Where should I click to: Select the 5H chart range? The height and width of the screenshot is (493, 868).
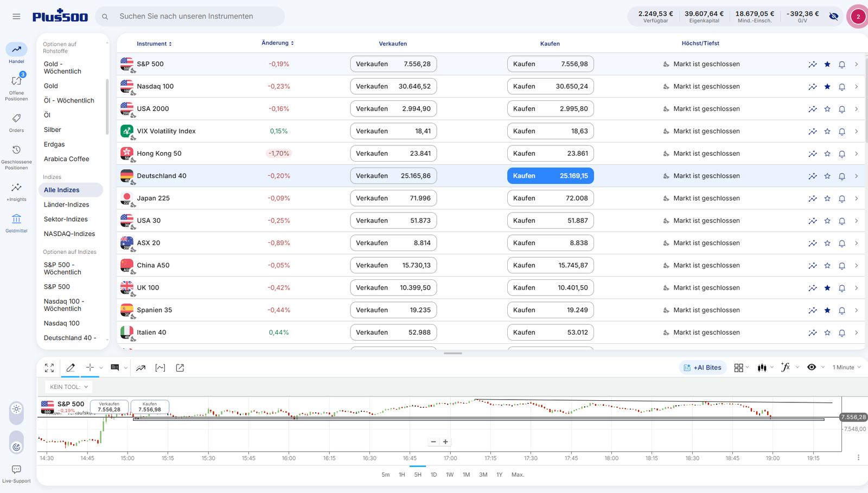click(x=418, y=475)
